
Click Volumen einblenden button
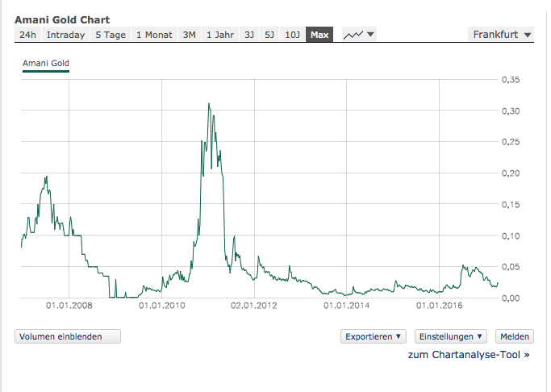point(68,336)
